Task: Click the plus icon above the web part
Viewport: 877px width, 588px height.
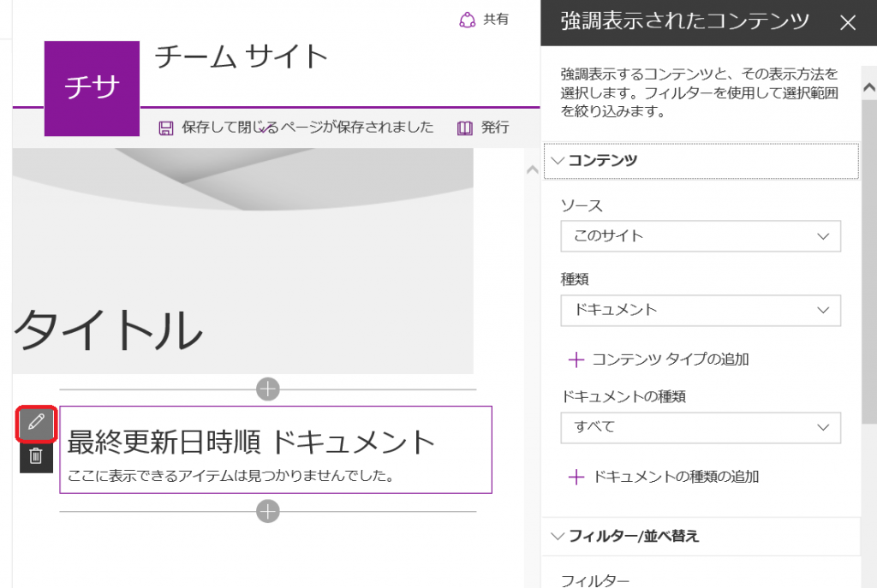Action: [x=268, y=389]
